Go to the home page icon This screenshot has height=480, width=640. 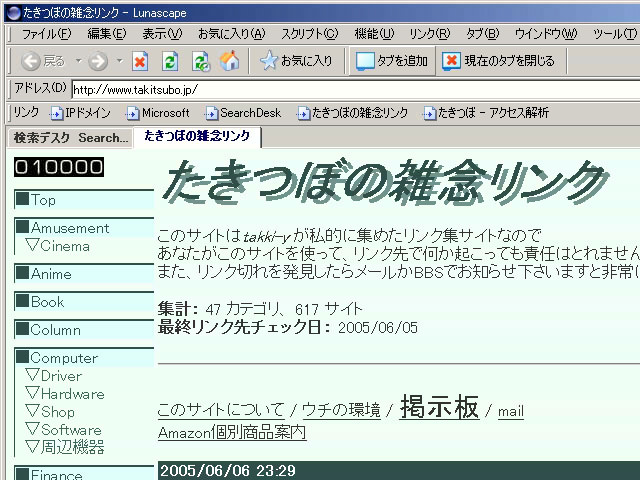[x=229, y=61]
